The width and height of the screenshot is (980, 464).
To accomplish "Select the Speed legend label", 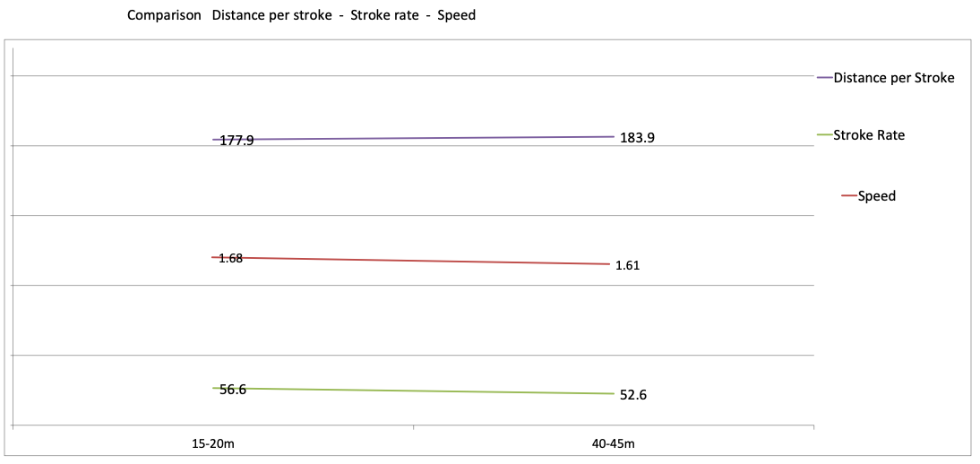I will pyautogui.click(x=877, y=196).
